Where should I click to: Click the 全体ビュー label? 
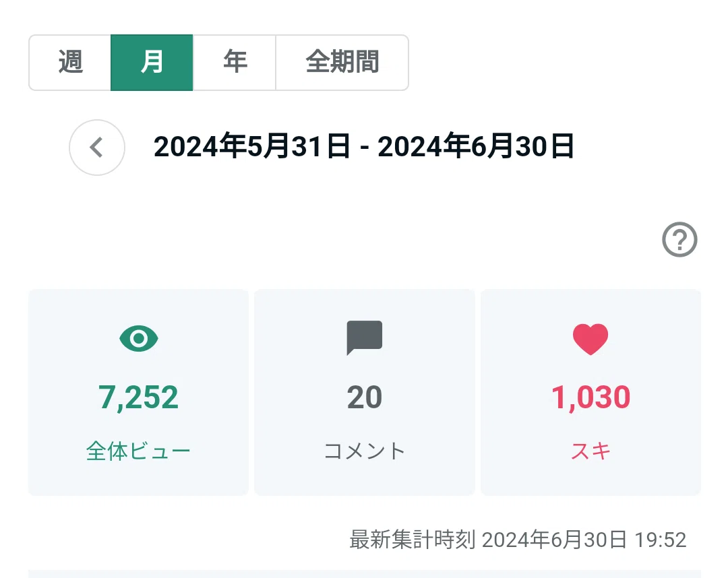138,451
